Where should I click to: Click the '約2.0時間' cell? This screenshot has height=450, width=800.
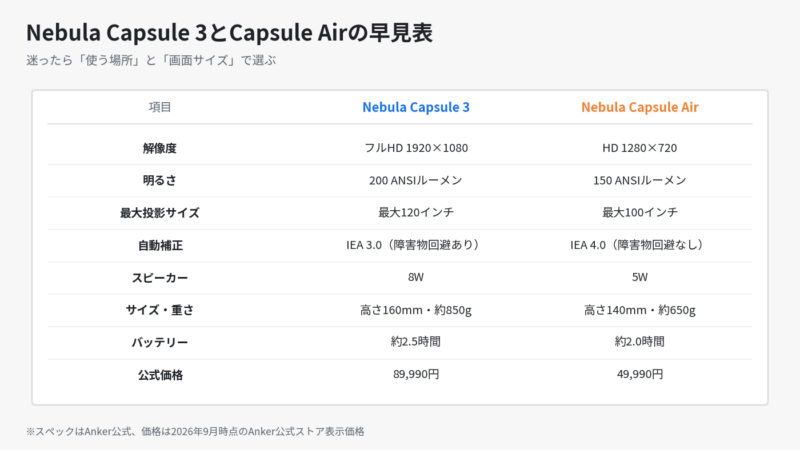640,342
